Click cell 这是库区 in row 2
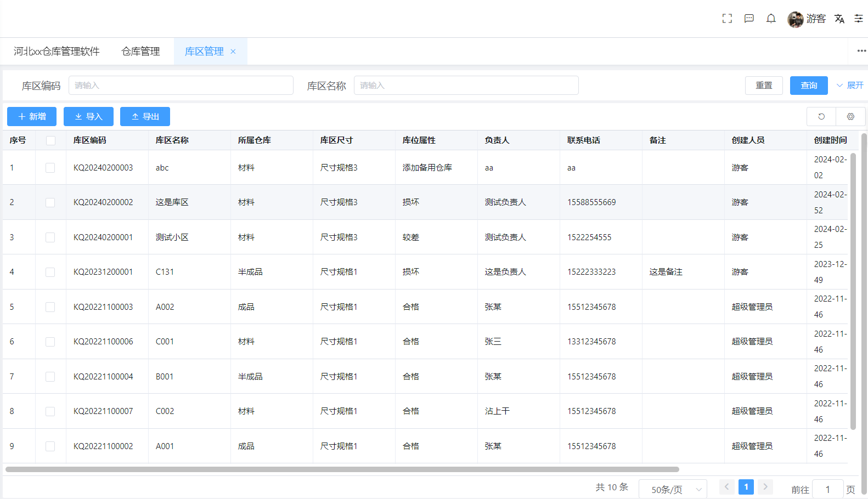The image size is (868, 499). (172, 202)
